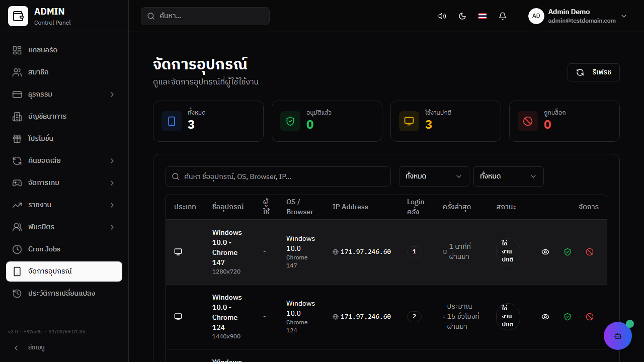Click the รีเฟรช refresh button

coord(593,72)
